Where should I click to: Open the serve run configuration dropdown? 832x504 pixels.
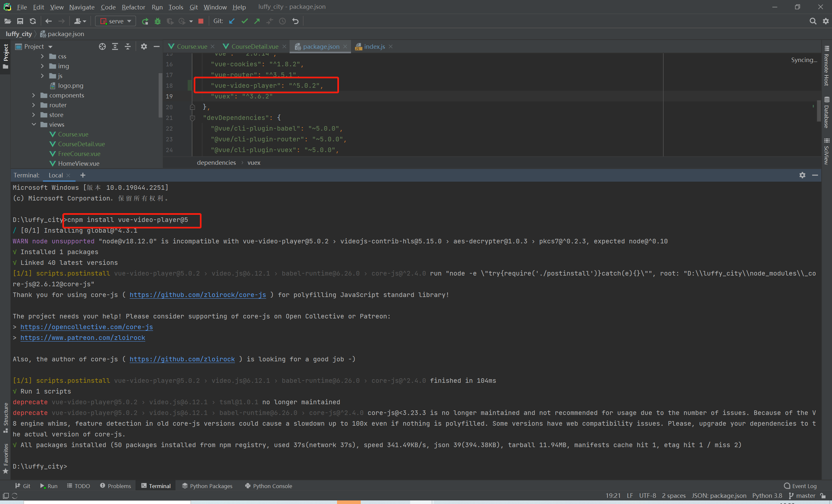point(116,21)
